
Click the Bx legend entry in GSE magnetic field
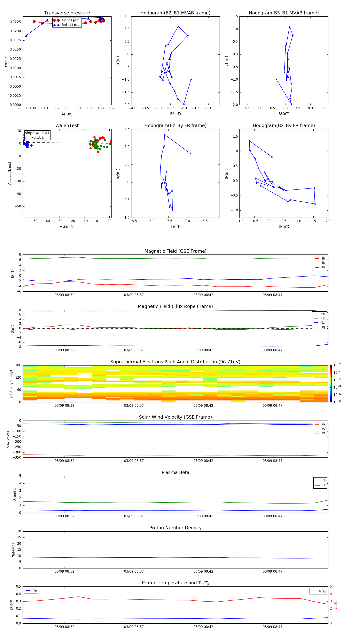pyautogui.click(x=320, y=259)
